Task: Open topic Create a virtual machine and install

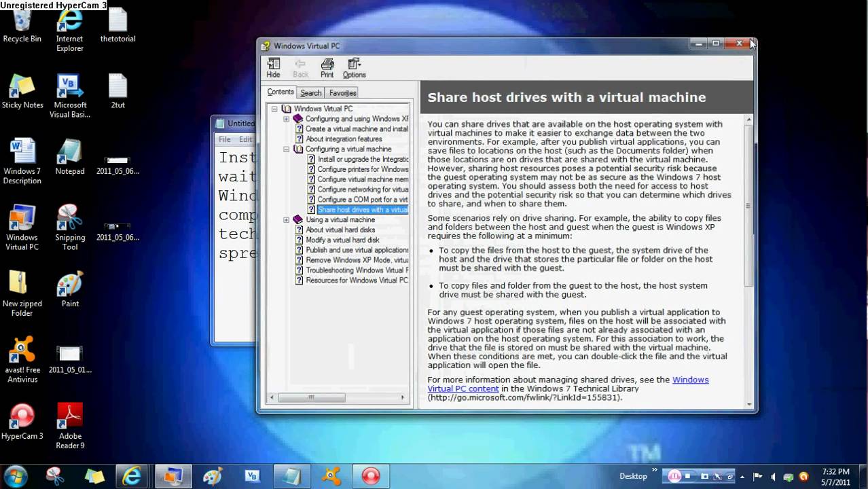Action: point(357,129)
